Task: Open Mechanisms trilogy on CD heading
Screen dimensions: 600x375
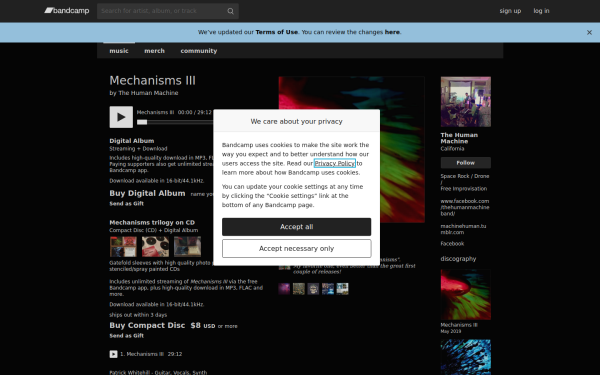Action: [x=152, y=222]
